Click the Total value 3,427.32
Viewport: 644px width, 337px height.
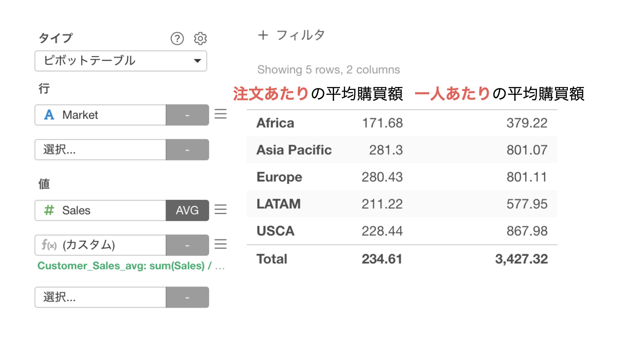(521, 259)
